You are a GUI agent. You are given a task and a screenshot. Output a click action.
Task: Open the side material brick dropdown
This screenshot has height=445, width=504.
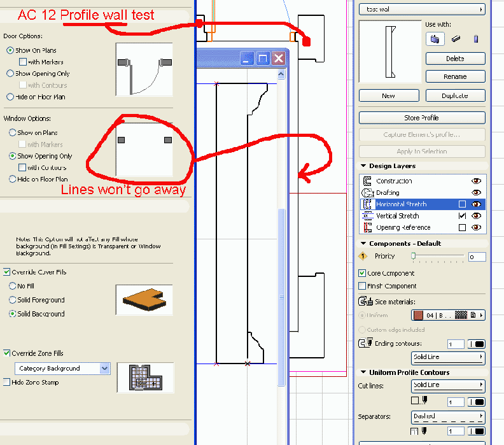coord(448,315)
